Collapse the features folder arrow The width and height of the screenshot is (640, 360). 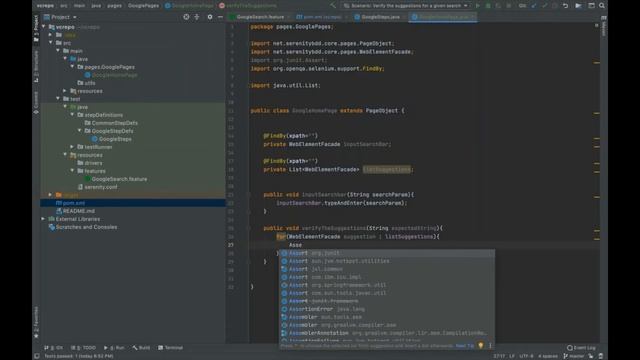click(73, 171)
